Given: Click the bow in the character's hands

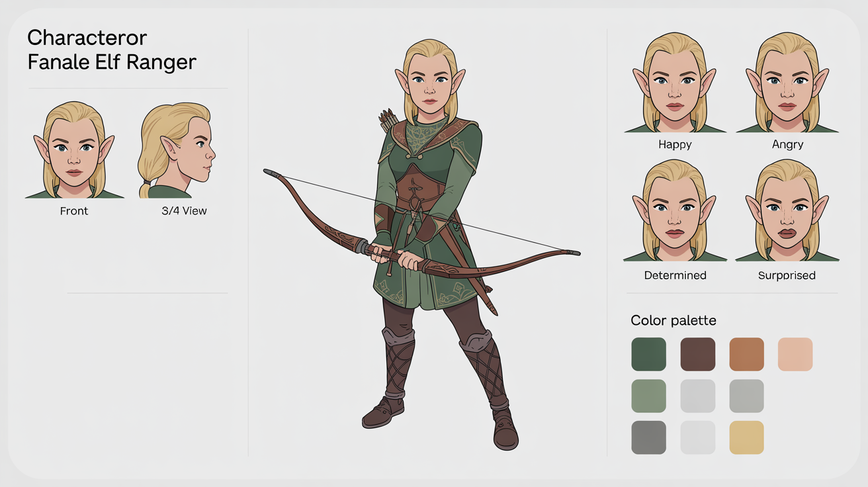Looking at the screenshot, I should pyautogui.click(x=397, y=251).
